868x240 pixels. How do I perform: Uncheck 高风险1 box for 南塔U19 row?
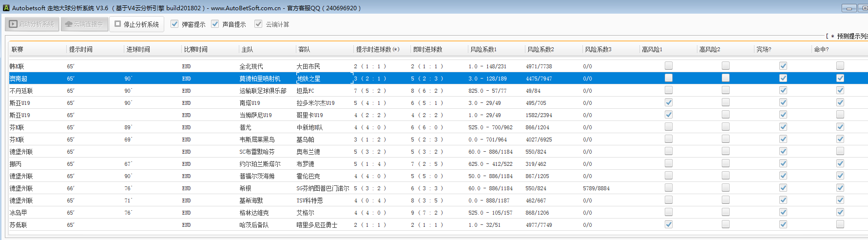coord(669,102)
